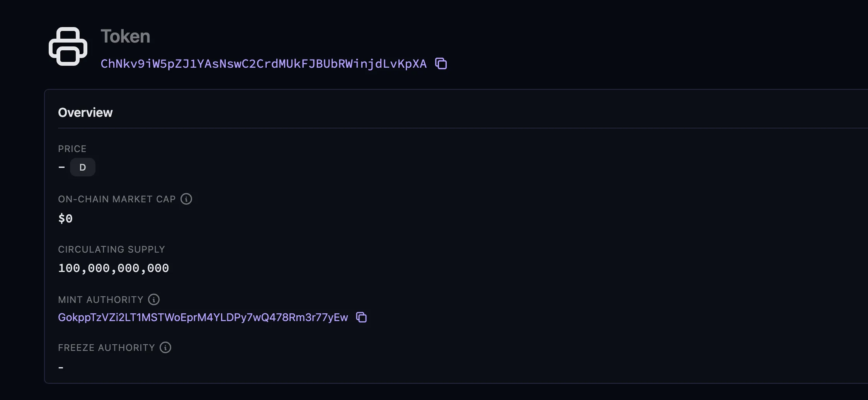Click the PRICE label in Overview

[72, 149]
